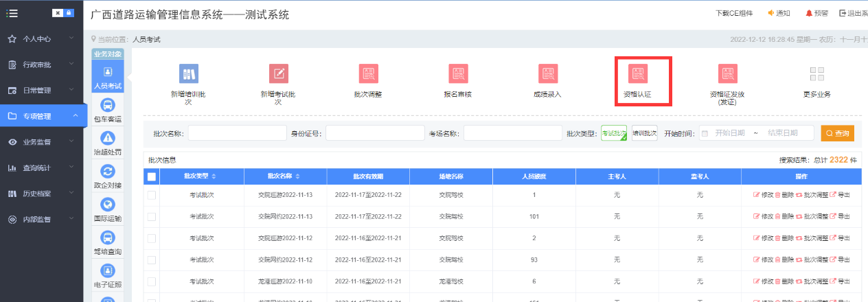Click the 治超处罚 warning icon

108,139
